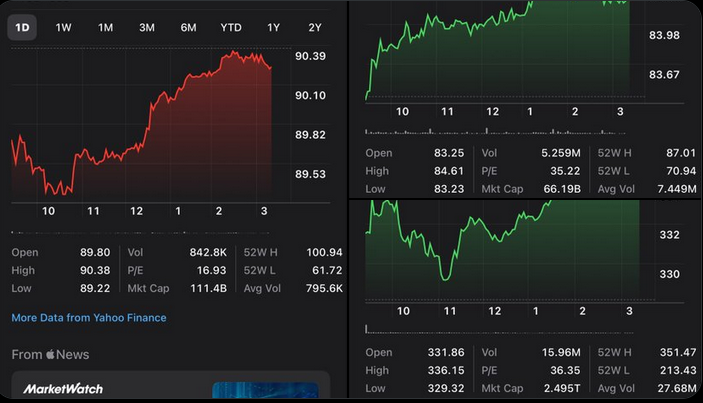Open the MarketWatch news article card
The width and height of the screenshot is (703, 403).
tap(170, 388)
